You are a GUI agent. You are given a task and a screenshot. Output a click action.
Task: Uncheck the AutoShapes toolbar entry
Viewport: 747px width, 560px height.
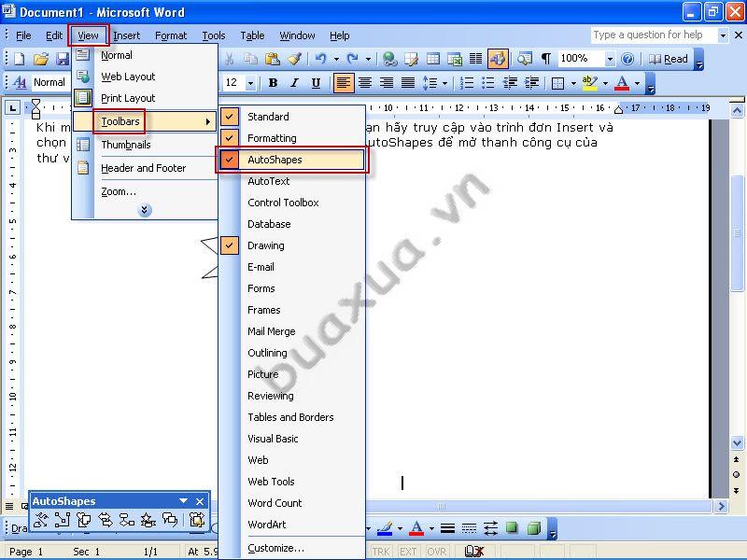click(x=291, y=160)
